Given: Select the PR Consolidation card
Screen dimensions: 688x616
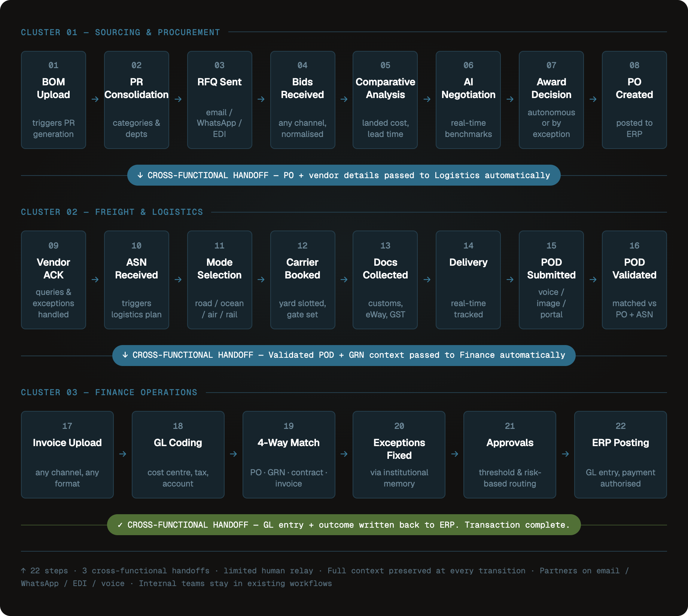Looking at the screenshot, I should 137,100.
